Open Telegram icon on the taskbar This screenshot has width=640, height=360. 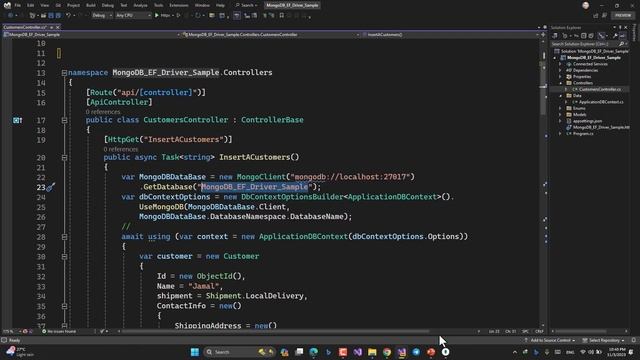(416, 352)
